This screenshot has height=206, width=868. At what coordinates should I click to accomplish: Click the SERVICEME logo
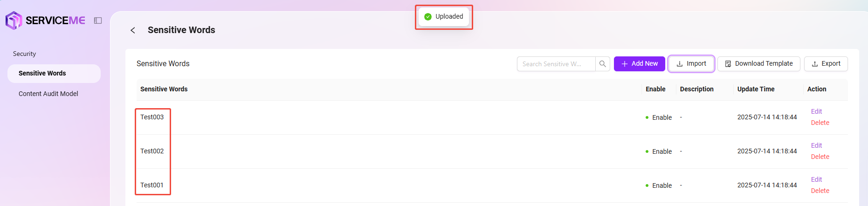[x=45, y=21]
